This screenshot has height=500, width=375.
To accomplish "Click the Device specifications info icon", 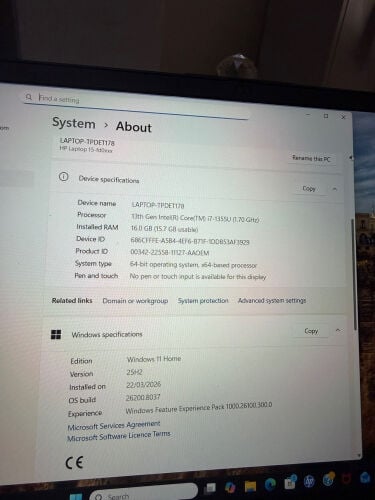I will coord(63,177).
